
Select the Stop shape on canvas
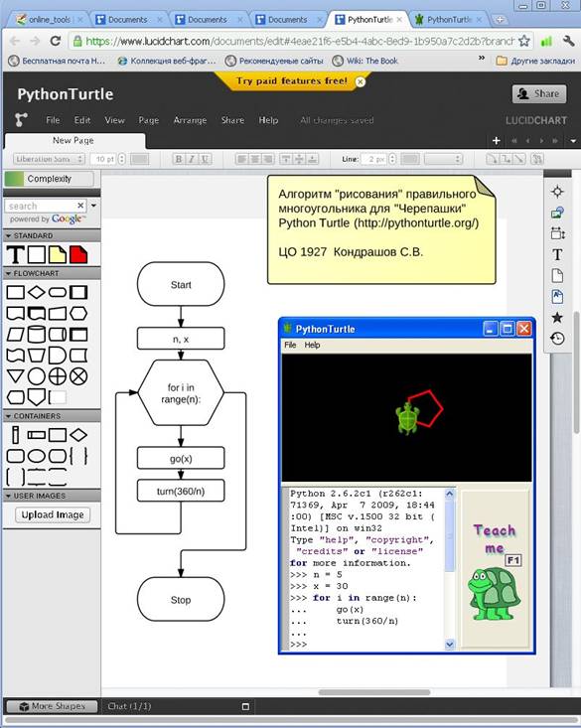[x=181, y=600]
